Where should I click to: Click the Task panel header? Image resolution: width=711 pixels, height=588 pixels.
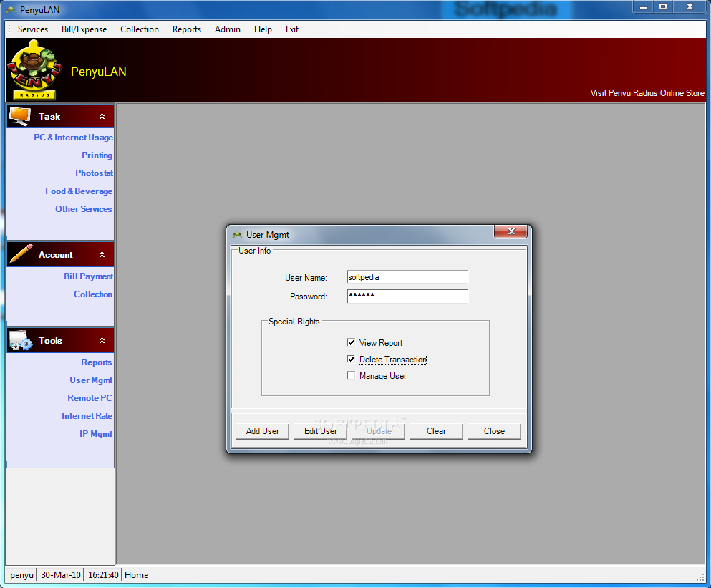click(60, 116)
